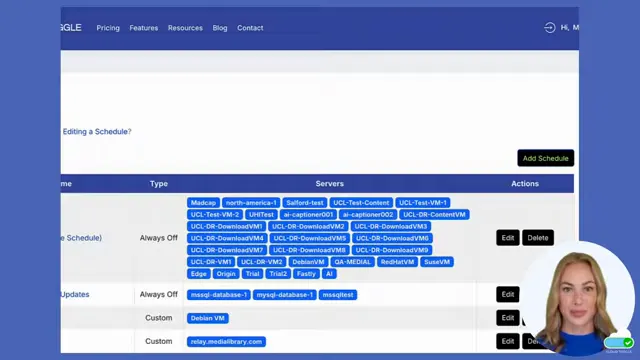Select the SuseVM server tag
Viewport: 640px width, 360px height.
tap(437, 262)
